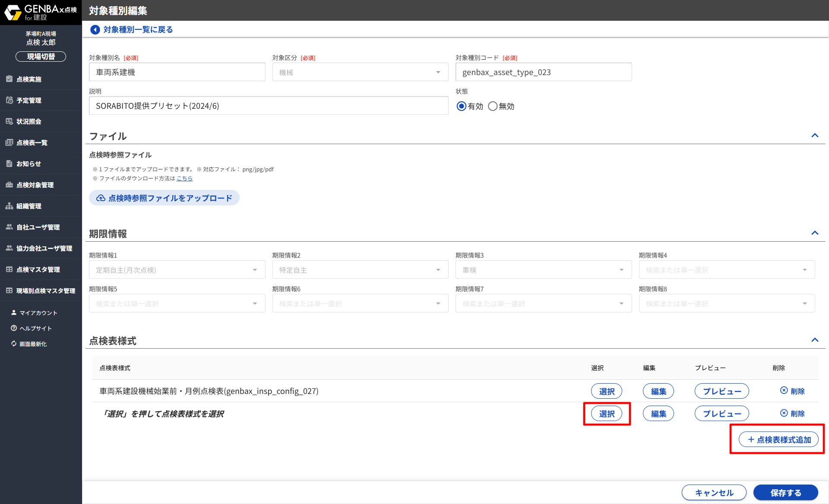This screenshot has height=504, width=829.
Task: Open the 期限情報2 特定自主 dropdown
Action: [x=360, y=270]
